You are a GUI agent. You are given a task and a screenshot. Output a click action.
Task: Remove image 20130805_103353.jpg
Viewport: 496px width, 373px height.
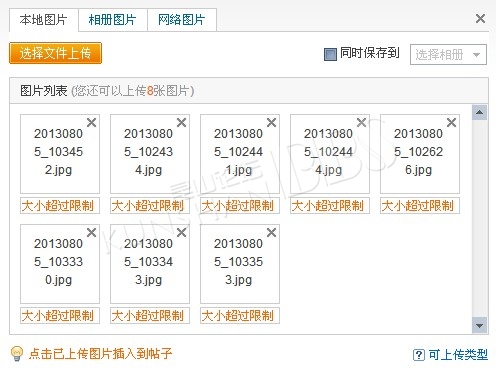click(271, 232)
